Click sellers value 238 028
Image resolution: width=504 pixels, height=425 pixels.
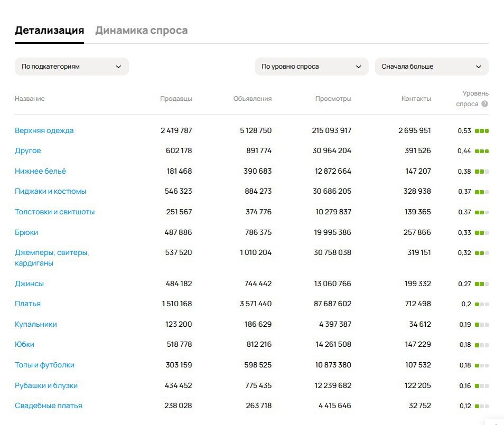pos(178,405)
